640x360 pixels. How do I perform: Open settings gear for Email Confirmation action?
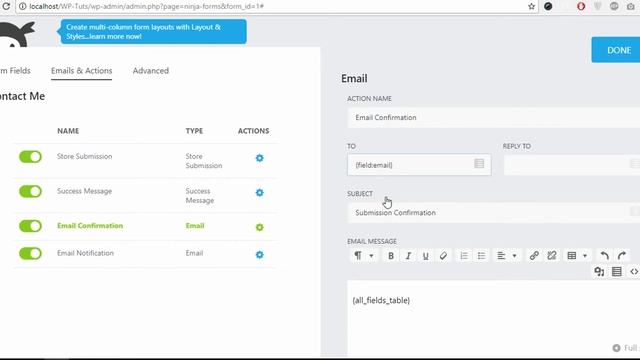click(x=260, y=227)
